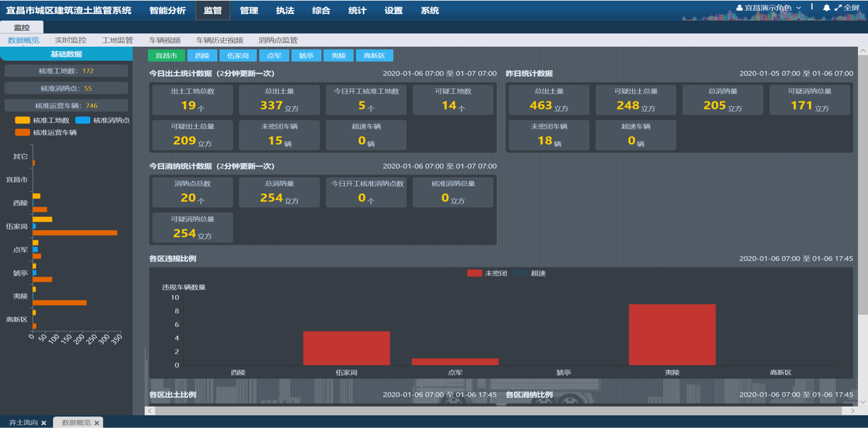Switch to the 实时监控 sub-tab
Viewport: 868px width, 428px height.
(x=70, y=40)
